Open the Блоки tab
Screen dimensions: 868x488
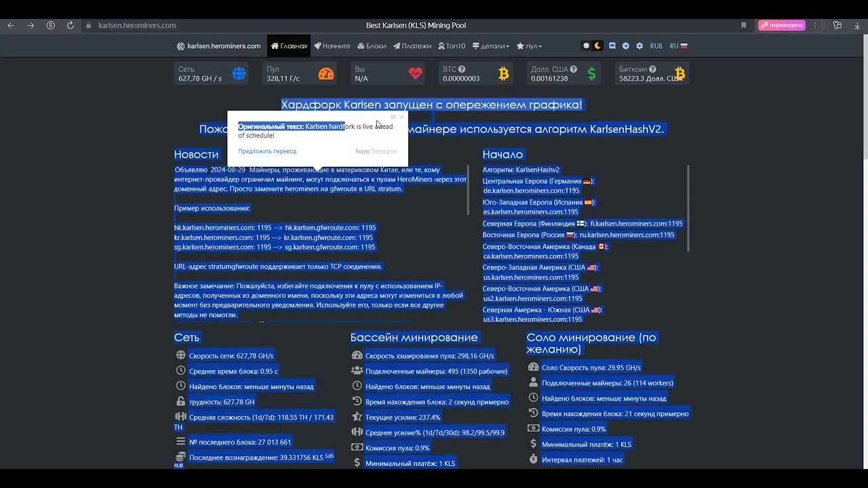[x=371, y=46]
